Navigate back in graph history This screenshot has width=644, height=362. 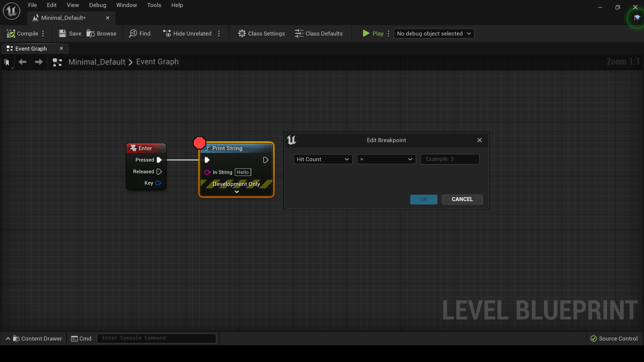click(22, 62)
